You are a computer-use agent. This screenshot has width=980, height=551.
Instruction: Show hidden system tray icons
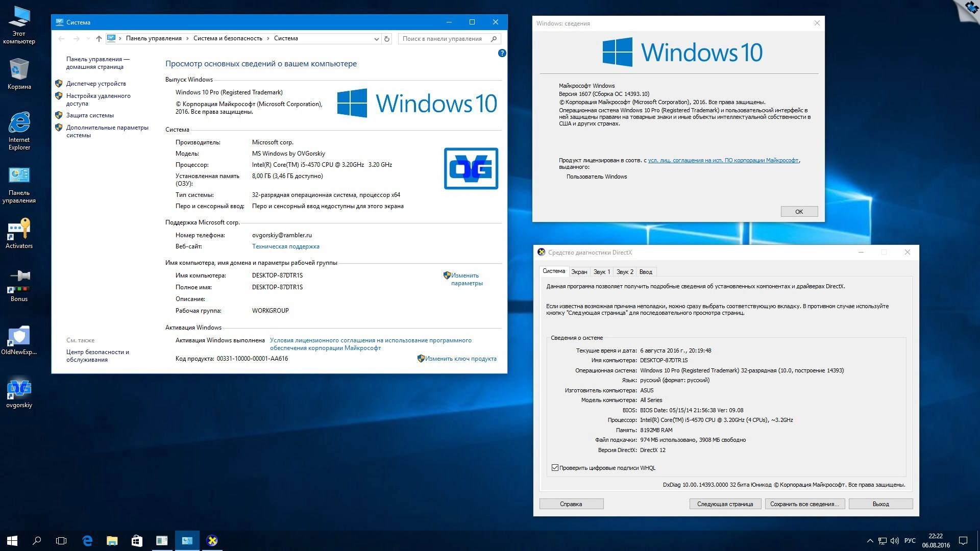870,540
